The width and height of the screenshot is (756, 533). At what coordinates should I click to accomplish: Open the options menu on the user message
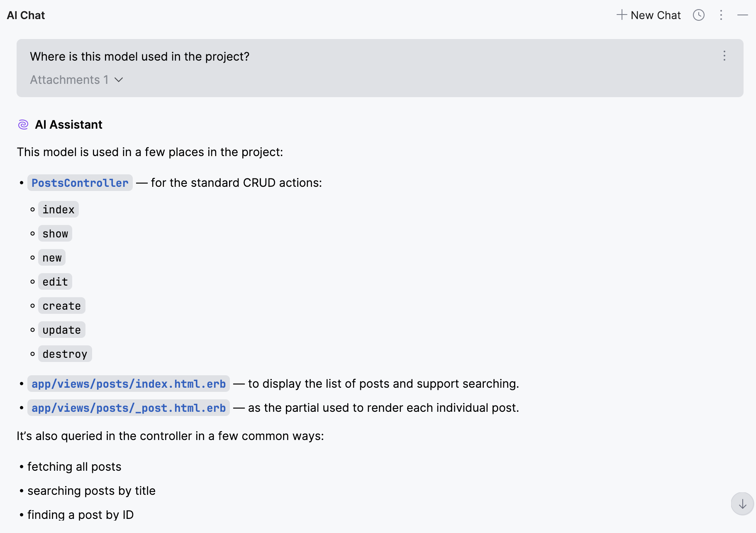click(724, 56)
